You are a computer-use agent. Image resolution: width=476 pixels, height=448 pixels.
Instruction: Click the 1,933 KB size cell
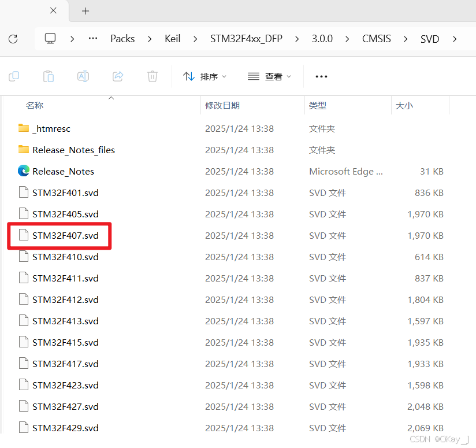(425, 364)
